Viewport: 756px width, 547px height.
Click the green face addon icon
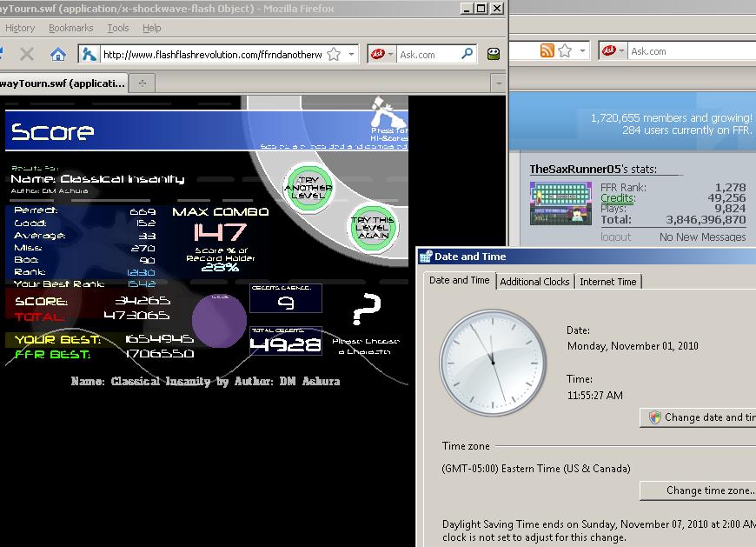point(494,54)
